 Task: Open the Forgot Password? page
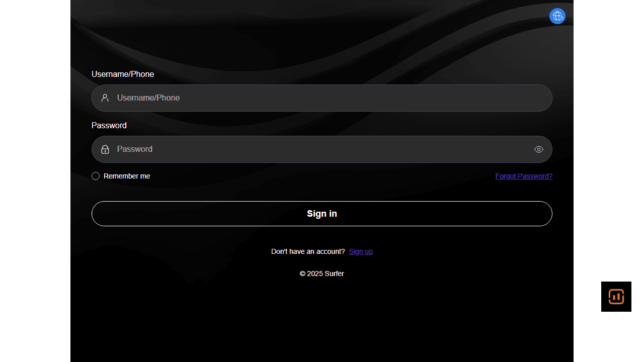(x=524, y=176)
